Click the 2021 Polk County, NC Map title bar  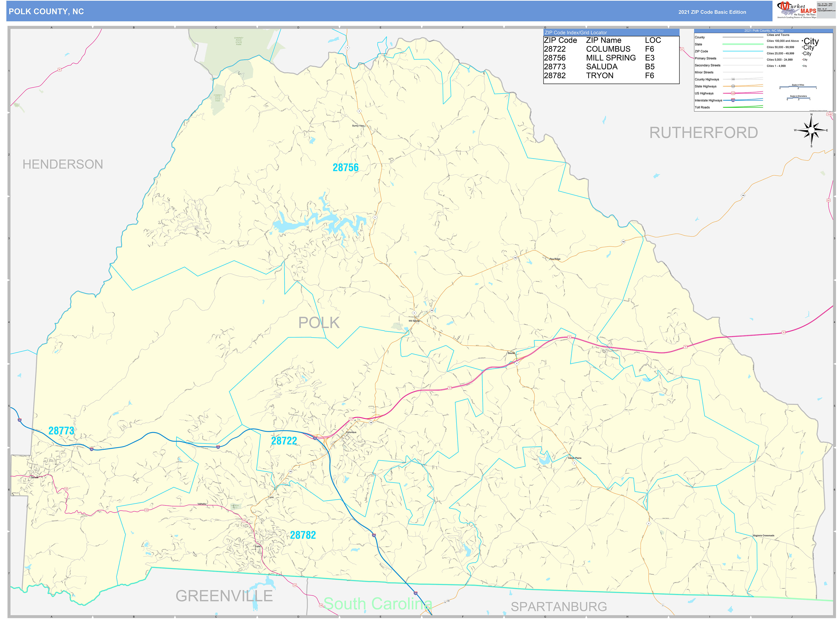point(764,31)
